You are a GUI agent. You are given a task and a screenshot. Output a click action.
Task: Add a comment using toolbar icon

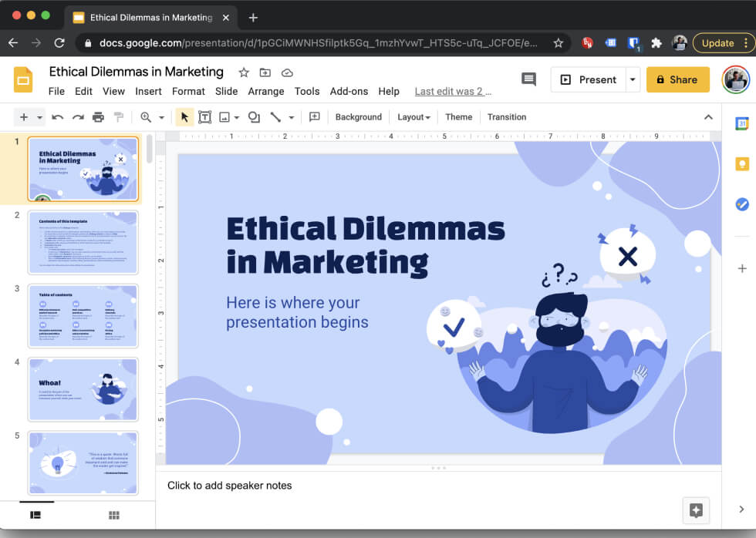(315, 117)
